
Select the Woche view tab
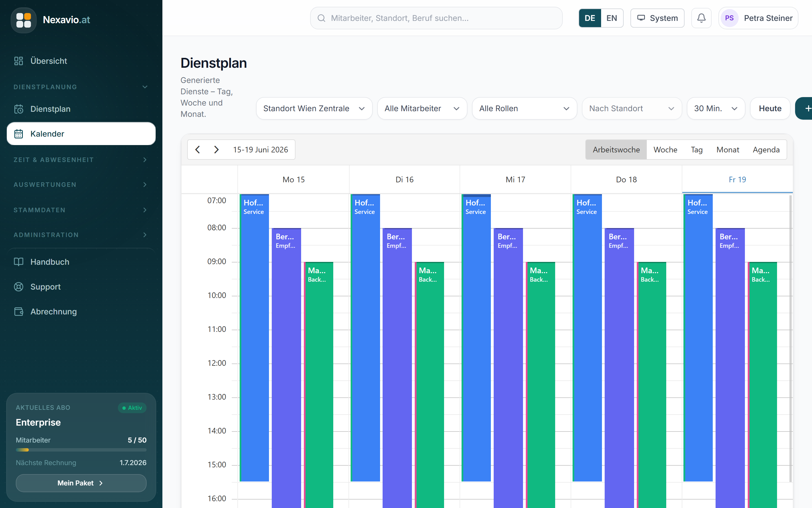tap(665, 150)
